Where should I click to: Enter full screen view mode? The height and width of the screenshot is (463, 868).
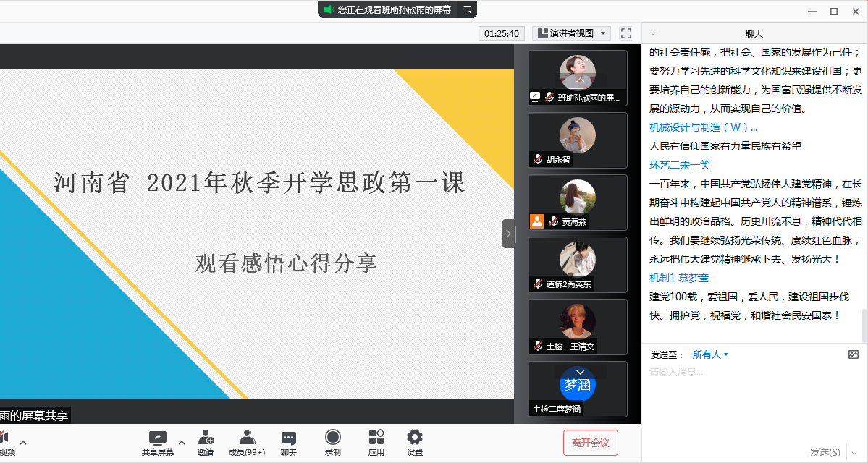click(x=626, y=33)
